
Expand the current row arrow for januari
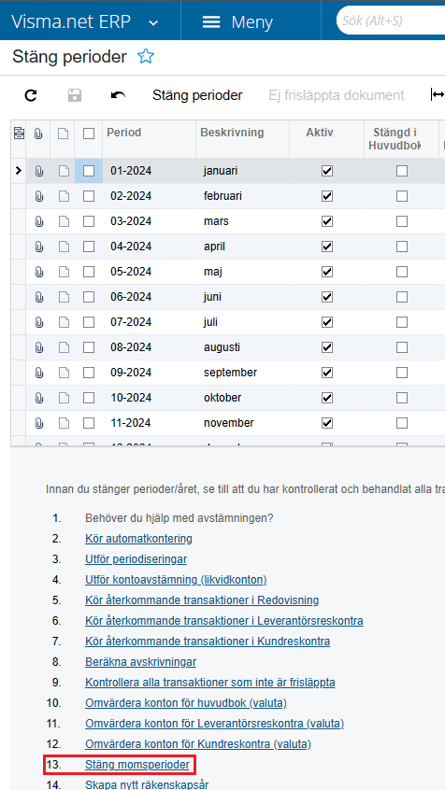pos(19,171)
